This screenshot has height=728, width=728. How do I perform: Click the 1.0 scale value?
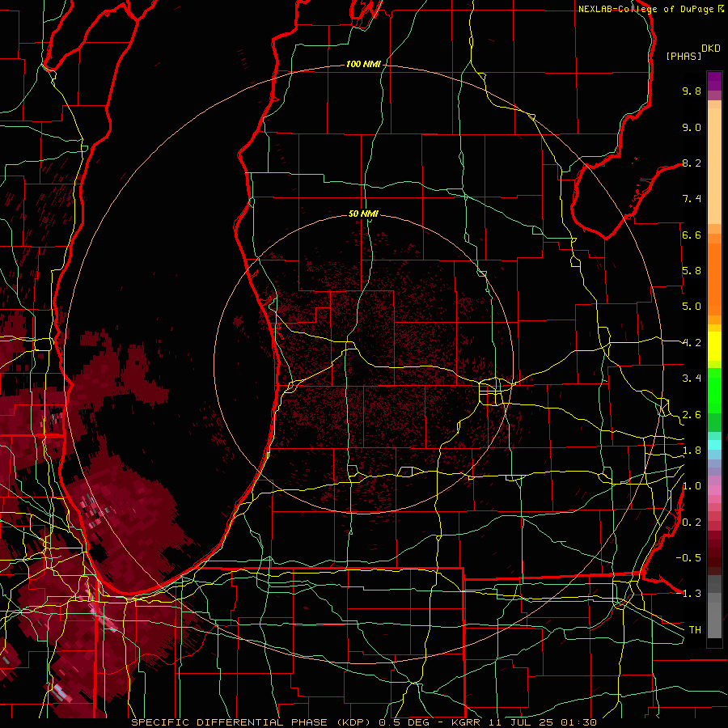(692, 486)
